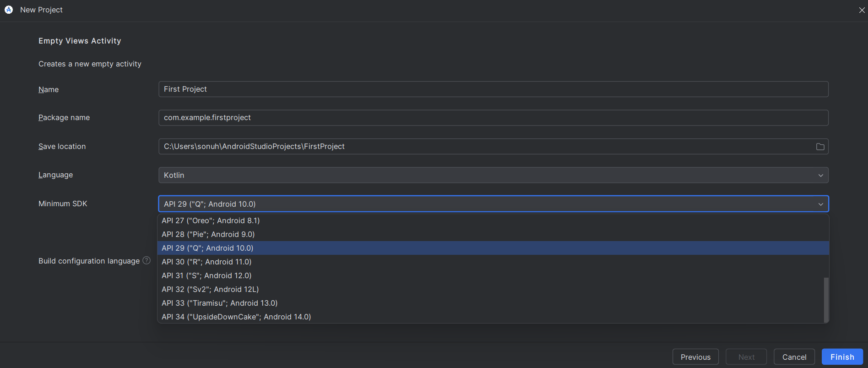Click into the Name field with First Project

(493, 89)
